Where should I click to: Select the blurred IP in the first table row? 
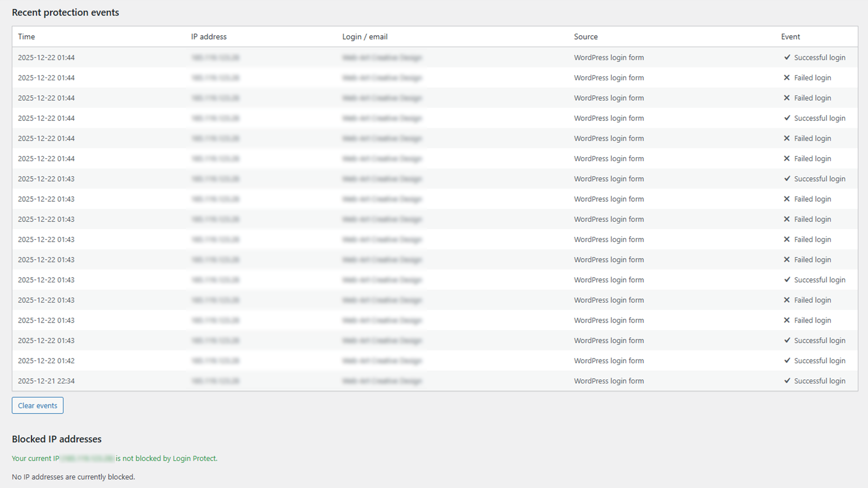coord(215,57)
